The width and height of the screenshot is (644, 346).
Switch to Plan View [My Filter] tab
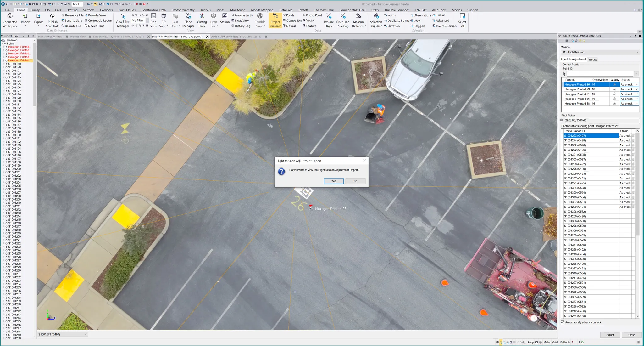pyautogui.click(x=50, y=37)
